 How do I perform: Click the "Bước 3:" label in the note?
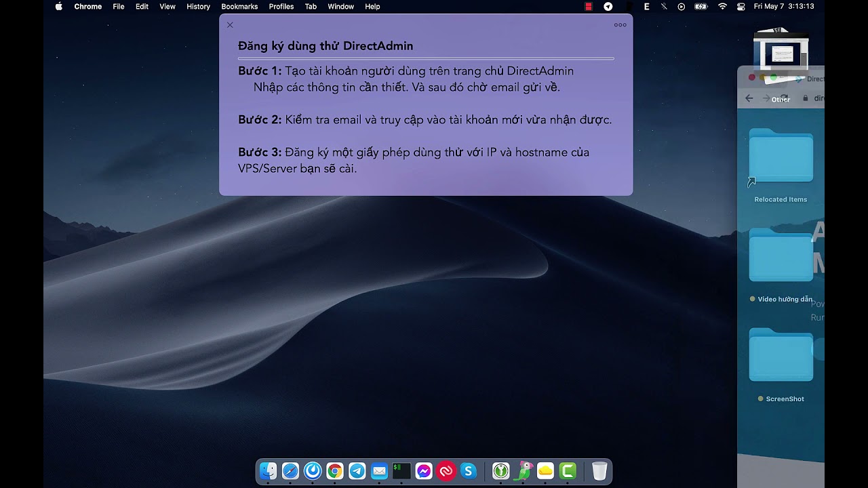(260, 152)
